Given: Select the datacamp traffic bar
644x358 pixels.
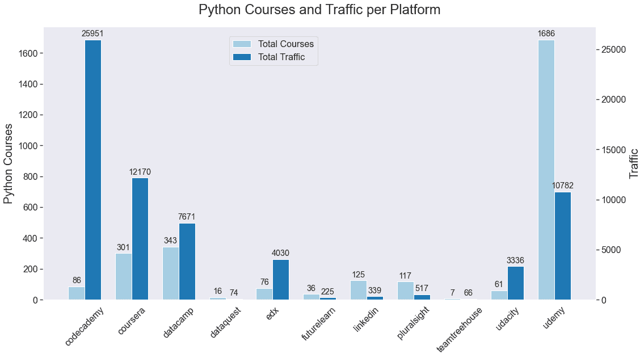Looking at the screenshot, I should pyautogui.click(x=187, y=261).
